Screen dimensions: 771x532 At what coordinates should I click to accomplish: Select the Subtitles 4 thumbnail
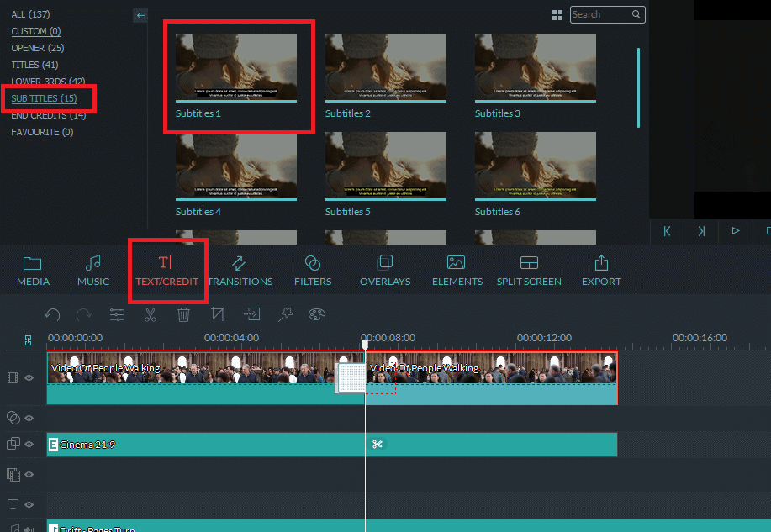236,166
